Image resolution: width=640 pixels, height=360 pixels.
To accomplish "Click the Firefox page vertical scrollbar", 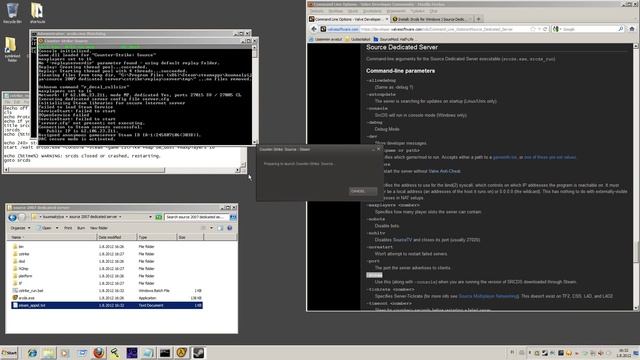I will pos(636,177).
